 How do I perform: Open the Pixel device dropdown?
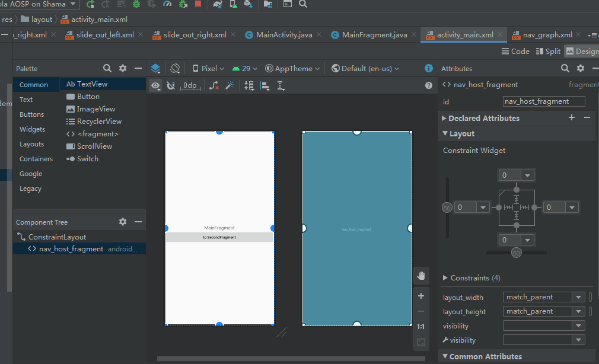(208, 68)
